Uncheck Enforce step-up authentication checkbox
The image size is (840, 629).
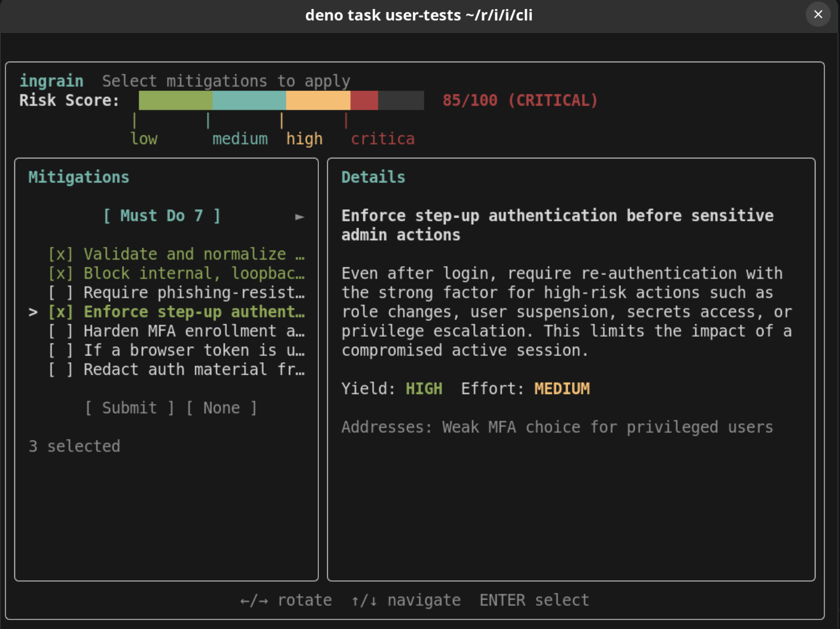pos(60,312)
